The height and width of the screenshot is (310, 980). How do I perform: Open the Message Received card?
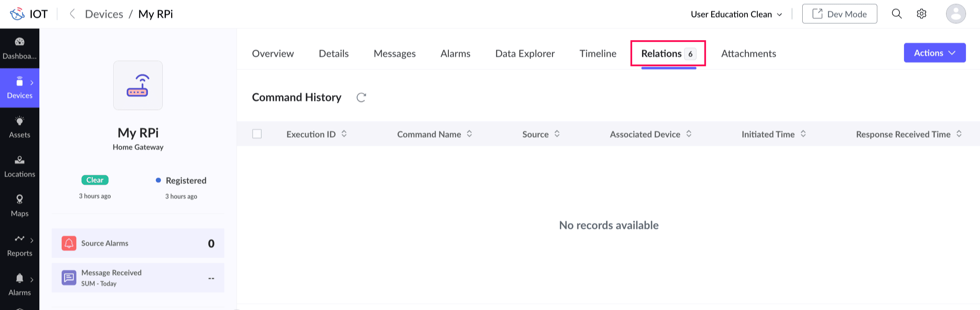tap(138, 278)
